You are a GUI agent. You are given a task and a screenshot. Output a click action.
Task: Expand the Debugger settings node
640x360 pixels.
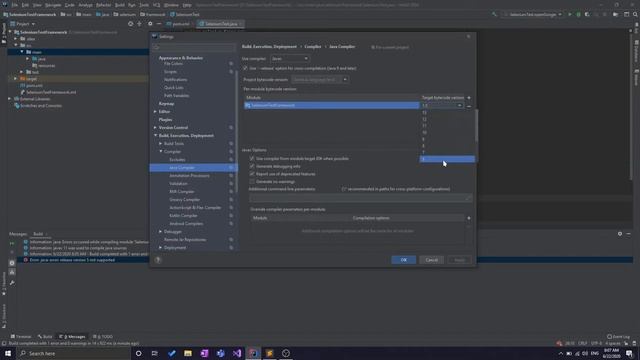[160, 231]
